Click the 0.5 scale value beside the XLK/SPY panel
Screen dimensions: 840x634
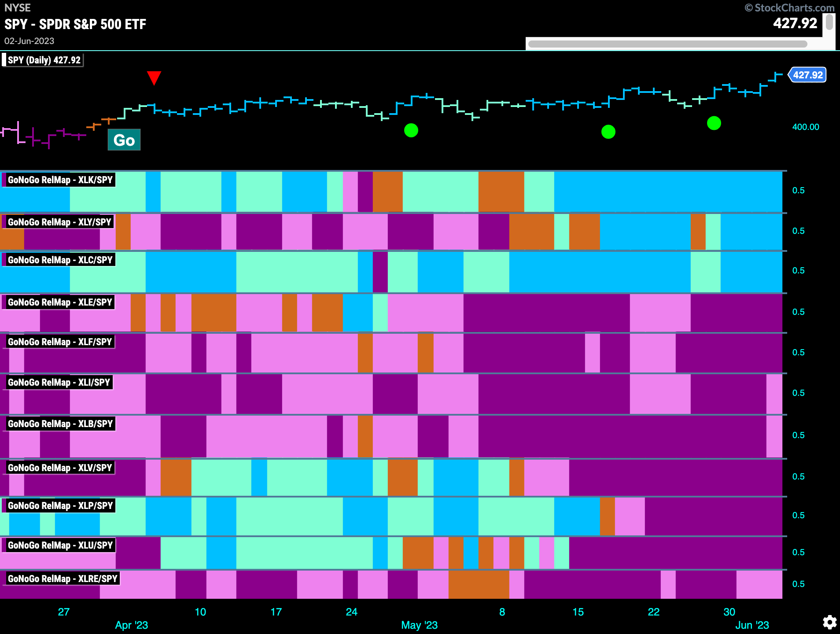pos(798,190)
